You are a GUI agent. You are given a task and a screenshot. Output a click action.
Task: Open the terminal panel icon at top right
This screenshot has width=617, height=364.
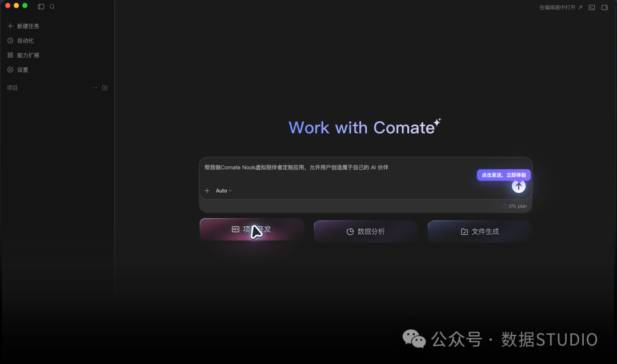pyautogui.click(x=591, y=7)
